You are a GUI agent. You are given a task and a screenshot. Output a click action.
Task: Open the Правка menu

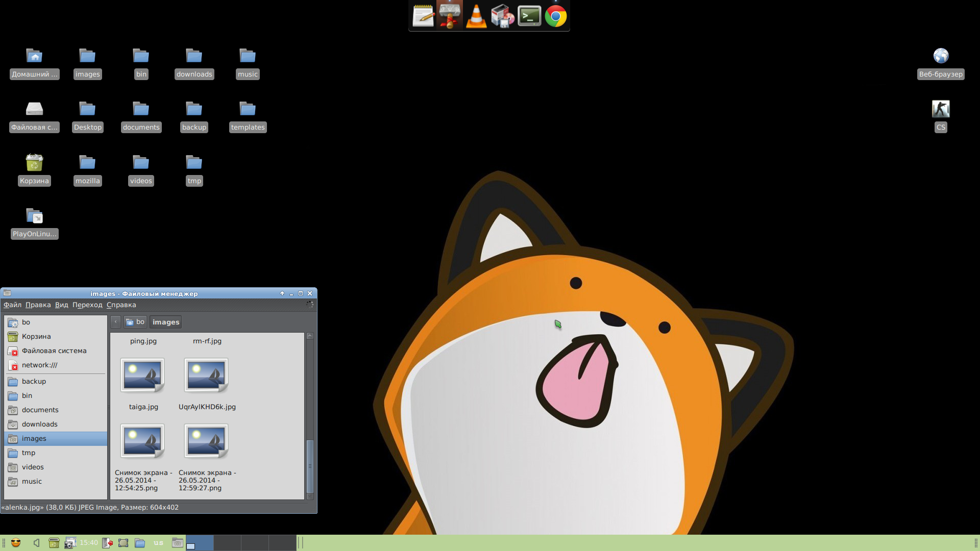(x=38, y=305)
